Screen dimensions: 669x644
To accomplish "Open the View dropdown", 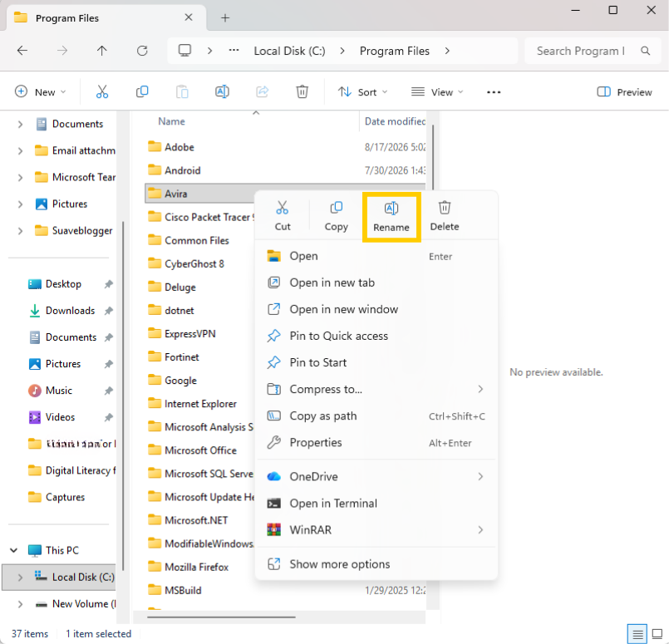I will 437,92.
